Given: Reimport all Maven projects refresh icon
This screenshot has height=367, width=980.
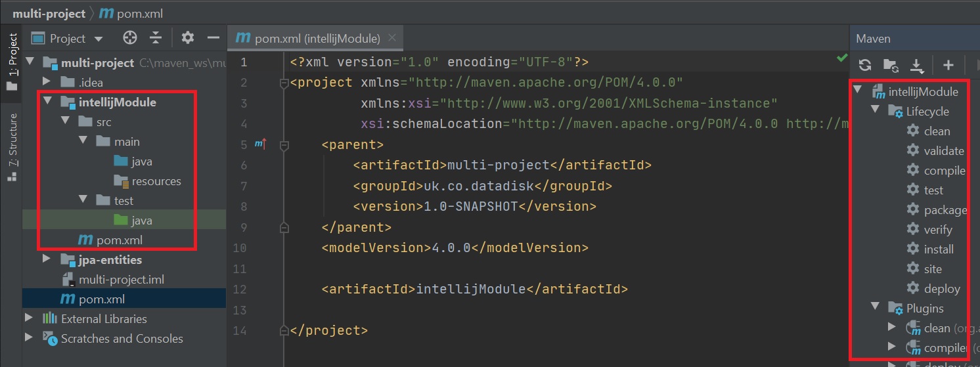Looking at the screenshot, I should pos(865,64).
